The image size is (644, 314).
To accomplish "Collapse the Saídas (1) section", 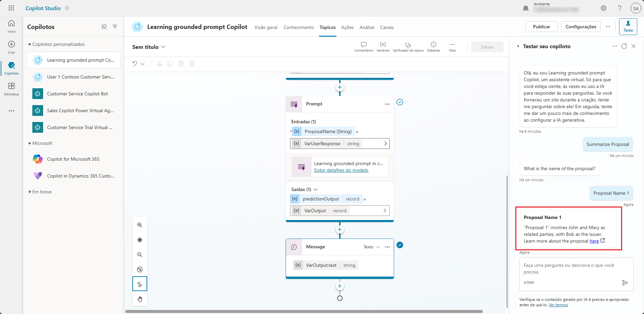I will point(316,190).
